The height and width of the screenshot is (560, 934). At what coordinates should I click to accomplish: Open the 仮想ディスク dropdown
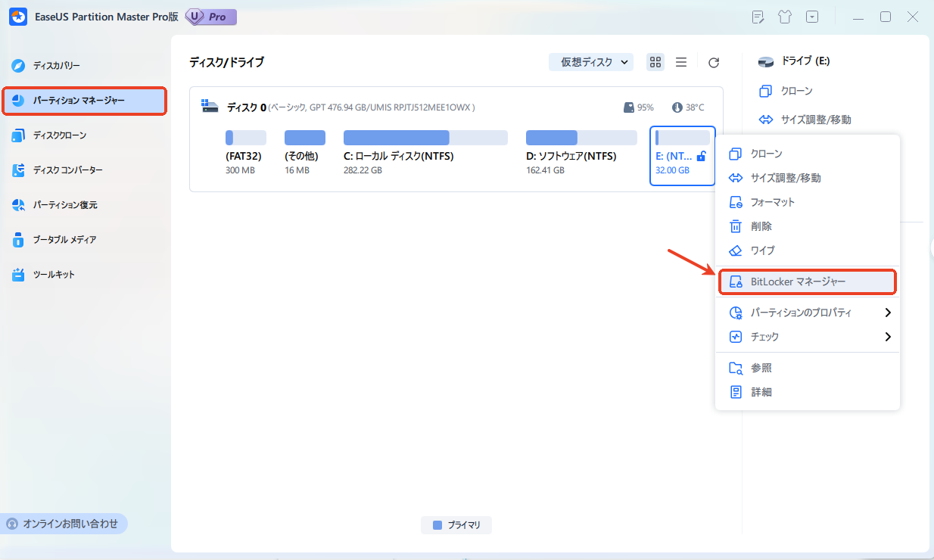coord(591,62)
